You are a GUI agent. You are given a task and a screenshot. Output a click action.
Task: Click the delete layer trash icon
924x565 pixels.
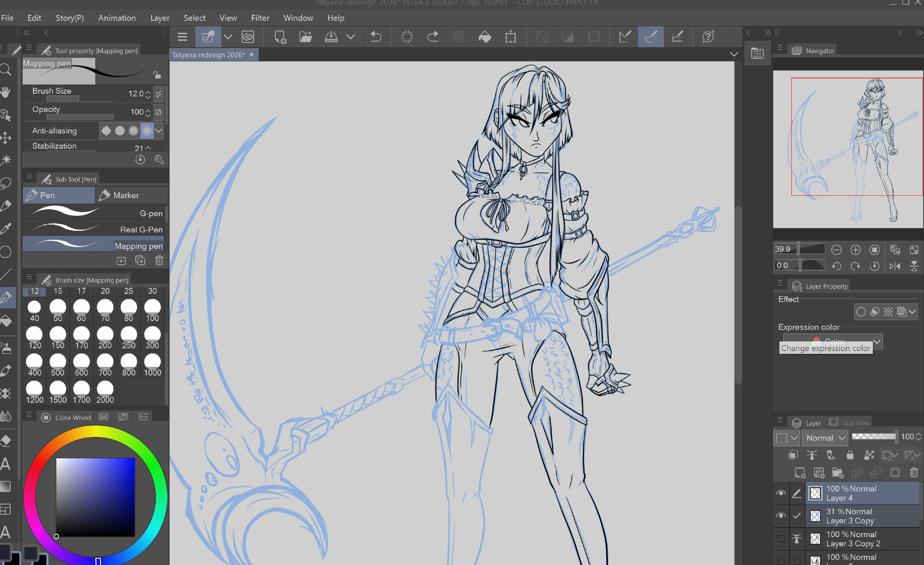[913, 472]
